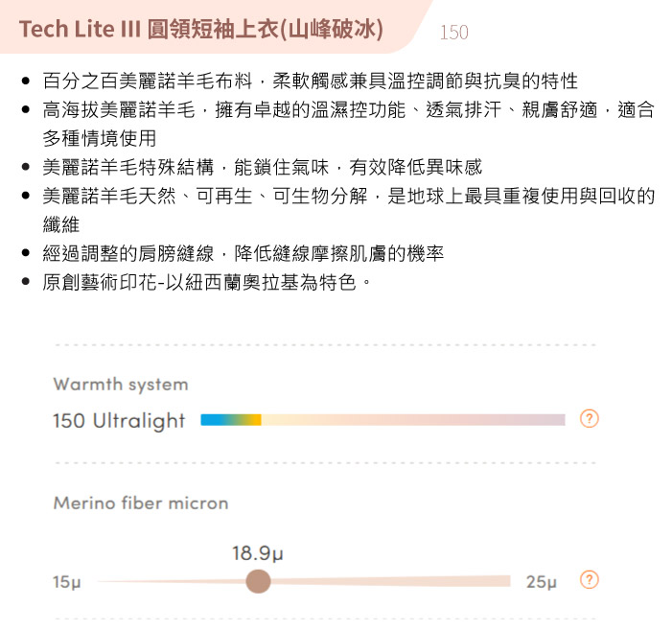This screenshot has width=672, height=631.
Task: Open the Warmth system help icon
Action: 590,418
